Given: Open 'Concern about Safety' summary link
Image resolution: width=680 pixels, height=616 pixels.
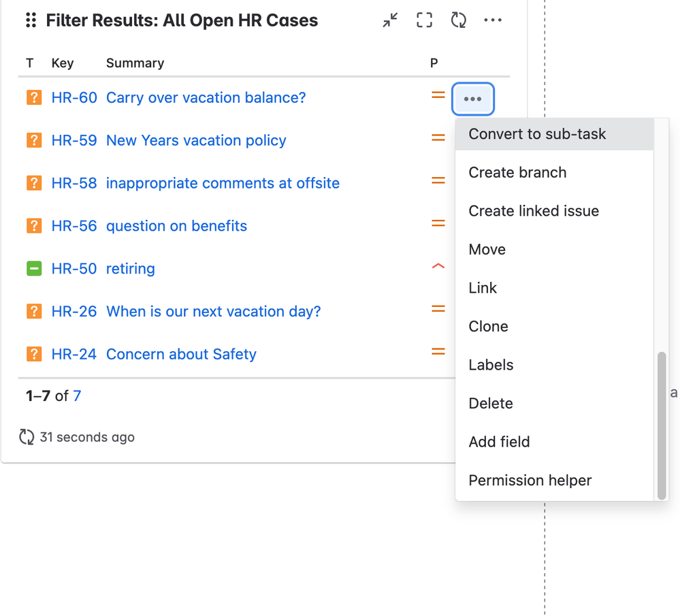Looking at the screenshot, I should (x=181, y=354).
